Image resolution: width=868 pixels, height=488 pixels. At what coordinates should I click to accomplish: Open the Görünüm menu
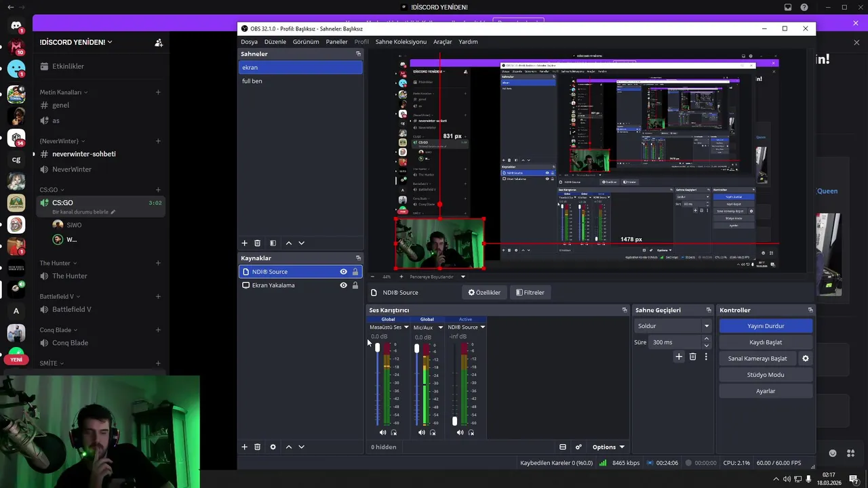306,41
